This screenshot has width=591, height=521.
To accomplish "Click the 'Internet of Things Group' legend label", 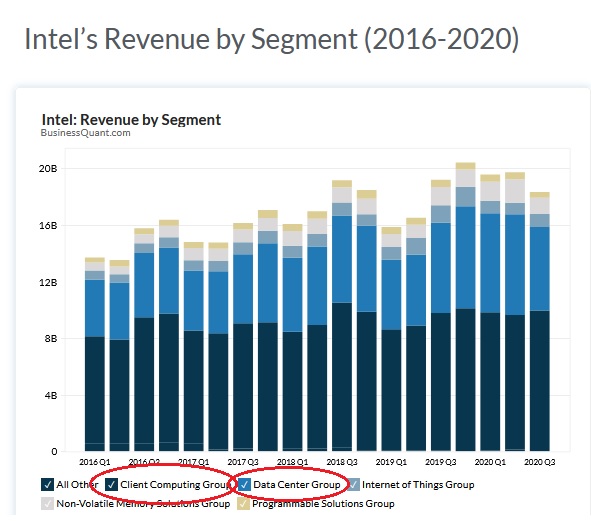I will point(418,485).
